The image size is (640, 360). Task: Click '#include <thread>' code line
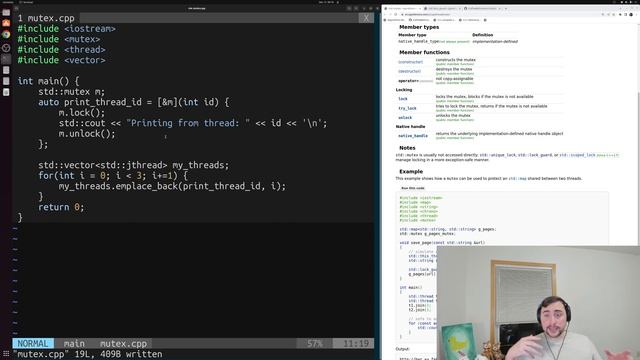click(61, 50)
